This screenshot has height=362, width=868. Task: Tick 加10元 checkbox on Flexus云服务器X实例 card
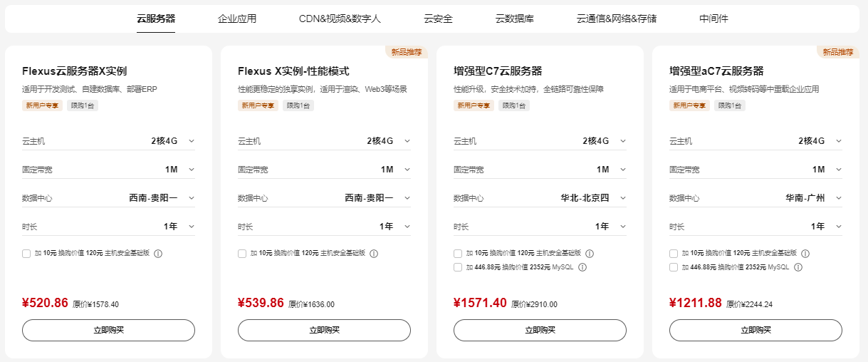click(26, 253)
